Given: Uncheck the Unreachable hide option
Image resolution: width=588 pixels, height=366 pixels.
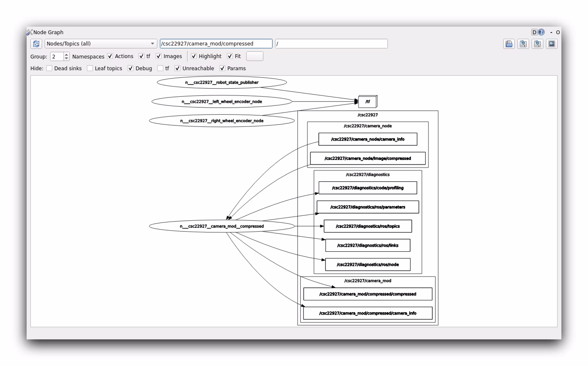Looking at the screenshot, I should (177, 68).
